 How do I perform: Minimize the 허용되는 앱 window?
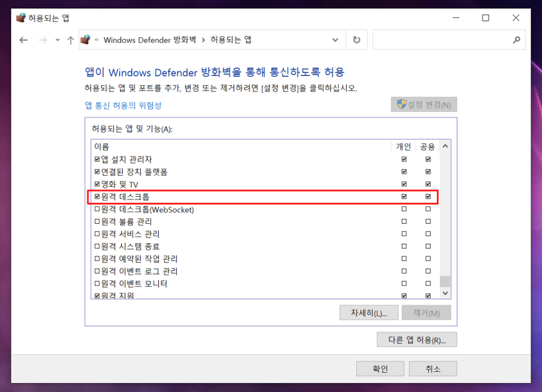coord(456,17)
